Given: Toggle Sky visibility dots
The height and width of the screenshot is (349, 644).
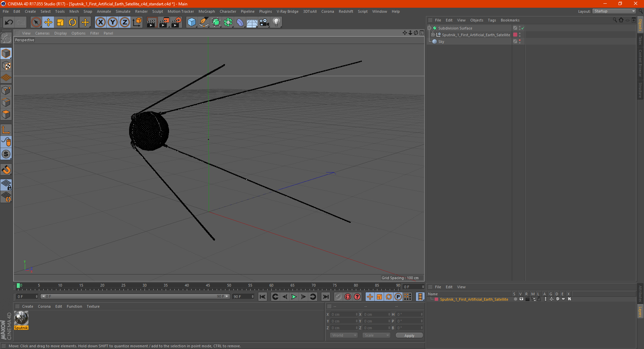Looking at the screenshot, I should pyautogui.click(x=520, y=41).
